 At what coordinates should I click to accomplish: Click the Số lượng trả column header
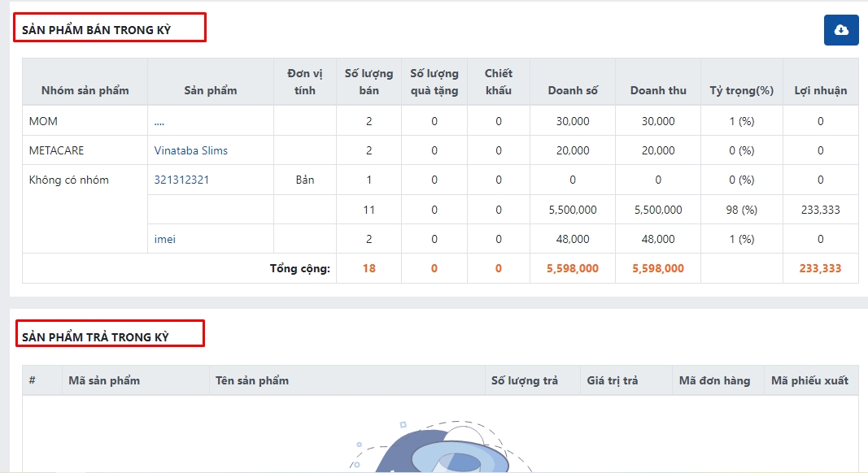pos(525,380)
